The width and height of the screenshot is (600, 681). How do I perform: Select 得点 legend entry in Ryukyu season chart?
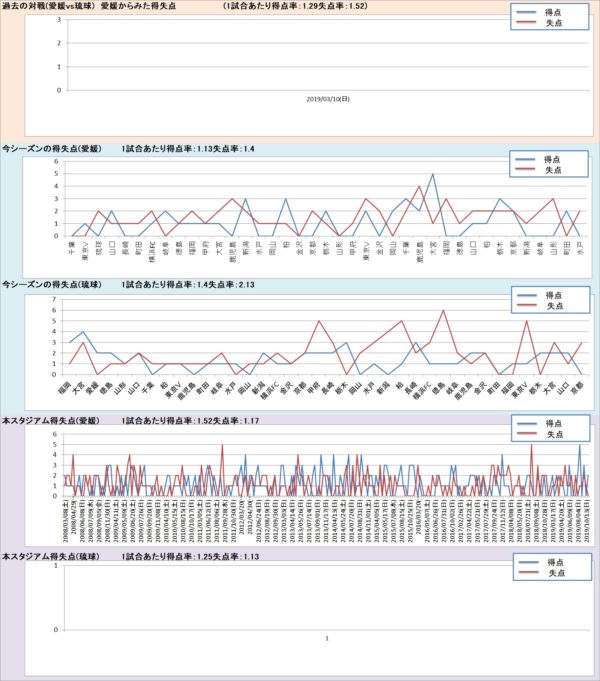[x=554, y=295]
